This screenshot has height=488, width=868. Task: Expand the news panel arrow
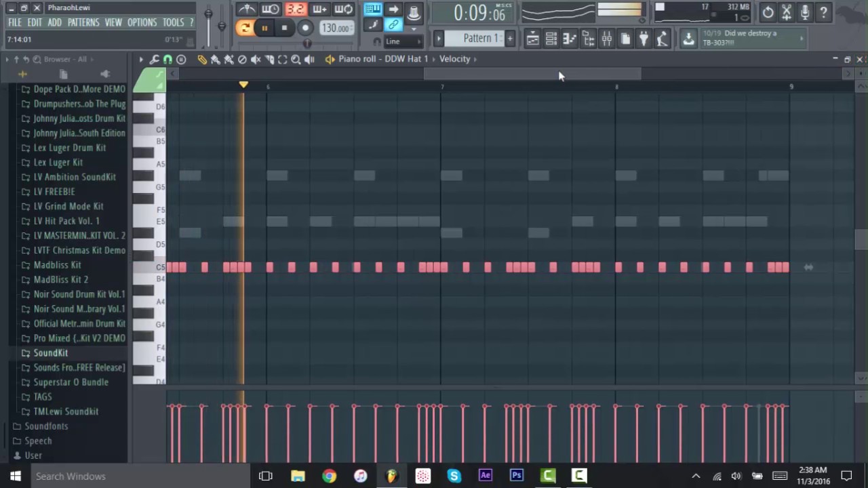pyautogui.click(x=802, y=39)
